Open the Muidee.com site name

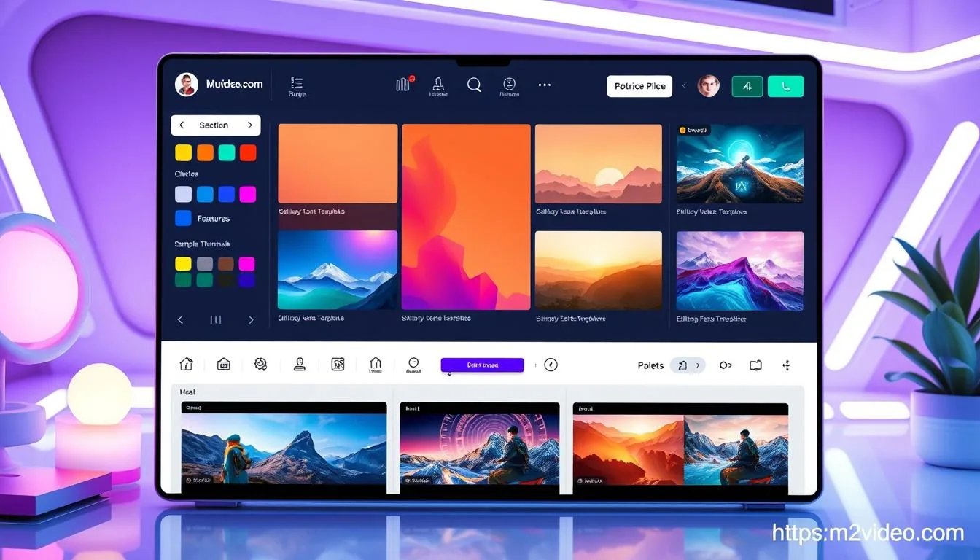click(233, 84)
